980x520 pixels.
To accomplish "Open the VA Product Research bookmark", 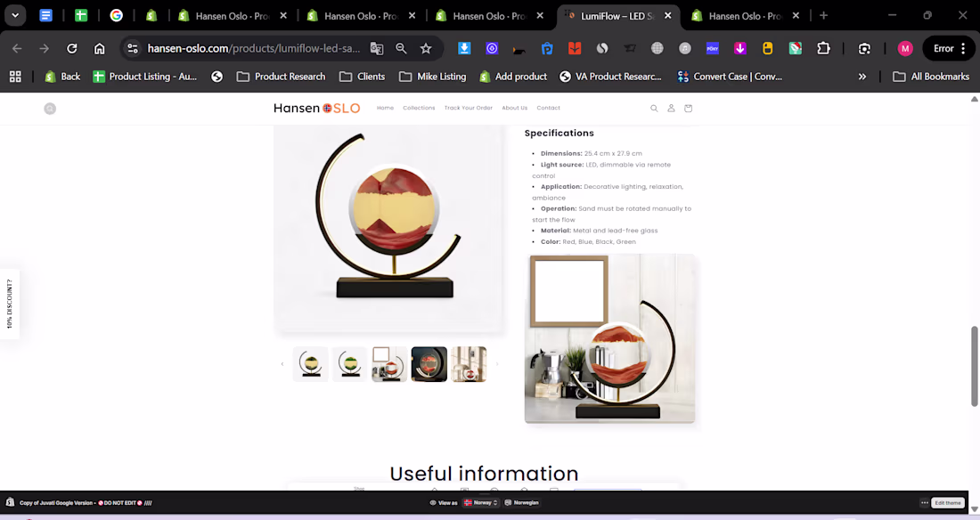I will tap(610, 77).
